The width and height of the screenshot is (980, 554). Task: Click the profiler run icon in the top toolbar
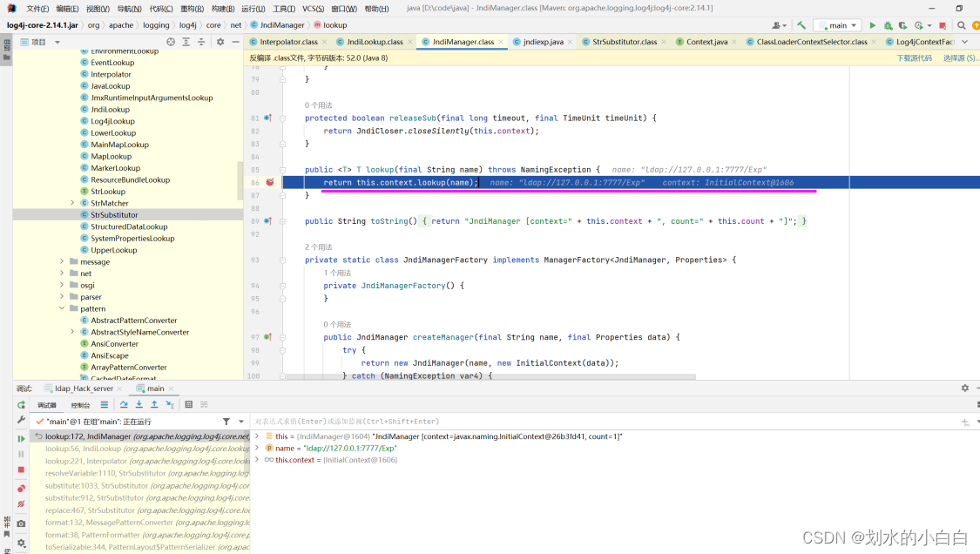point(918,25)
